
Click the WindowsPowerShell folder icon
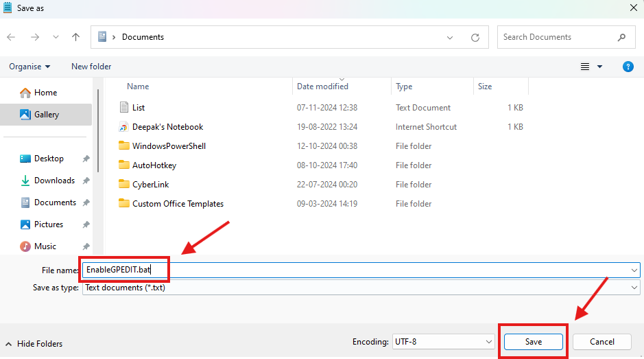pyautogui.click(x=123, y=145)
